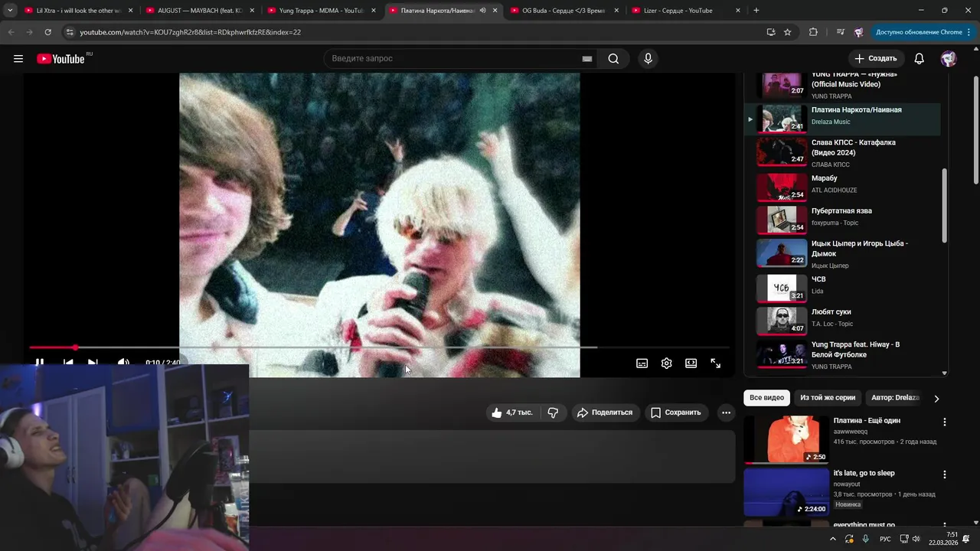980x551 pixels.
Task: Open YouTube account avatar menu
Action: (949, 59)
